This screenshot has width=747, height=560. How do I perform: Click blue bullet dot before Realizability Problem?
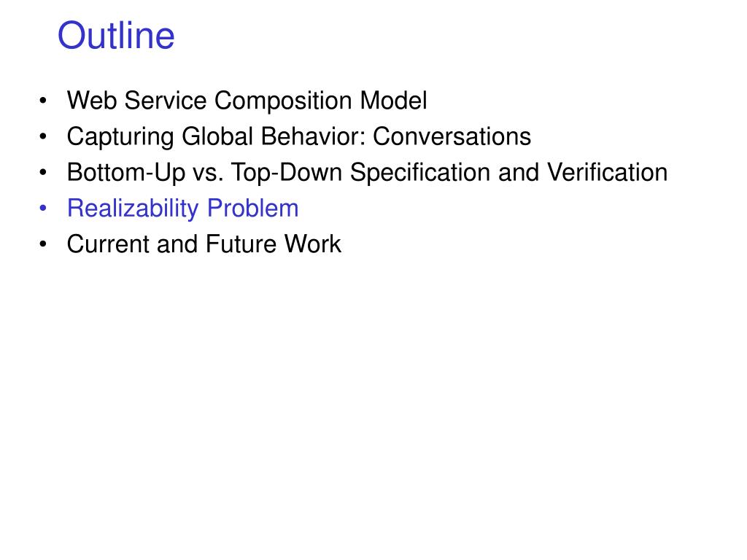(43, 209)
